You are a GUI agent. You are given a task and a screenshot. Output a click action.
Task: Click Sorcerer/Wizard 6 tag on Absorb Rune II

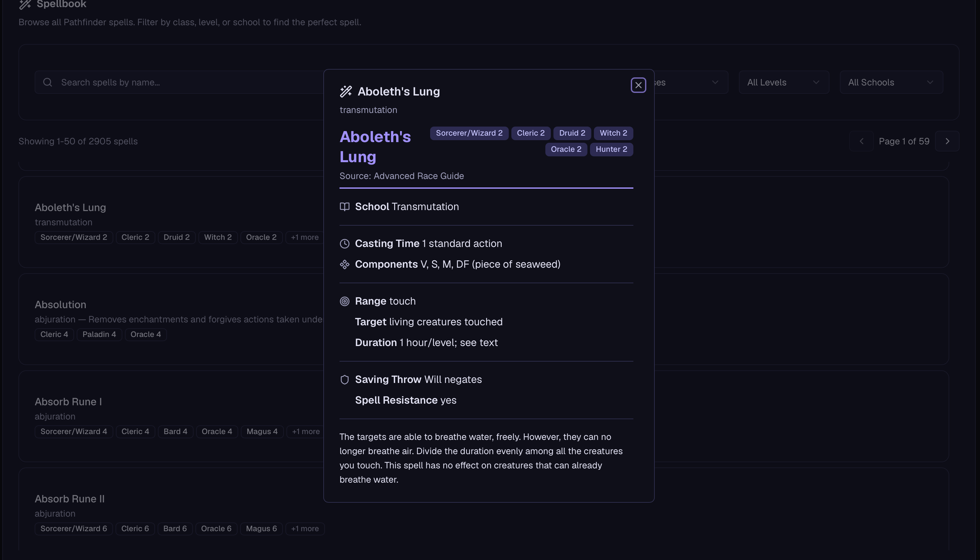pos(74,529)
